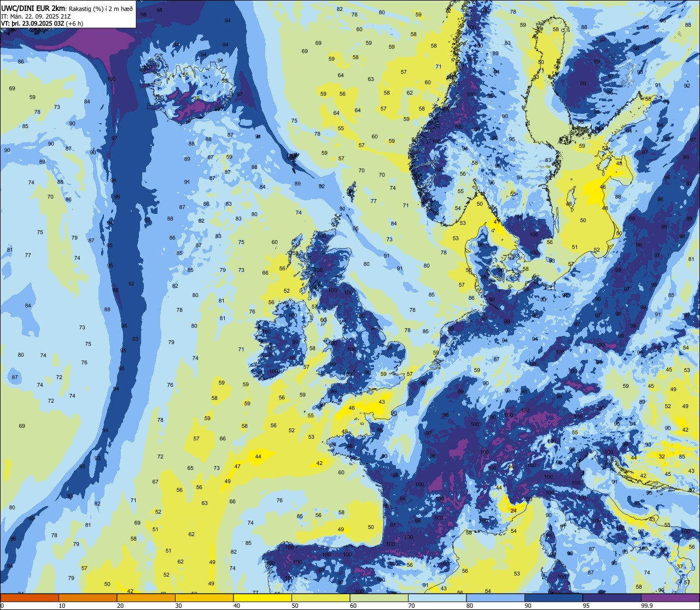Click the legend segment between 30 and 40
700x610 pixels.
click(204, 598)
